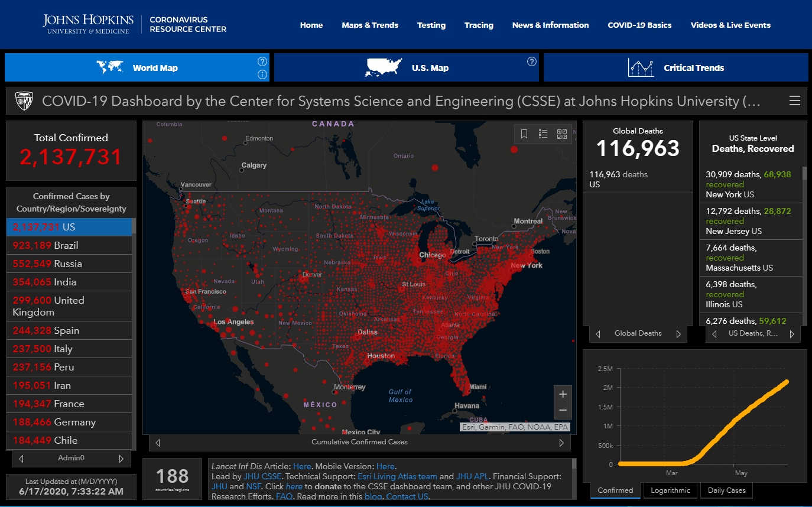
Task: Click the FAQ link
Action: point(284,496)
